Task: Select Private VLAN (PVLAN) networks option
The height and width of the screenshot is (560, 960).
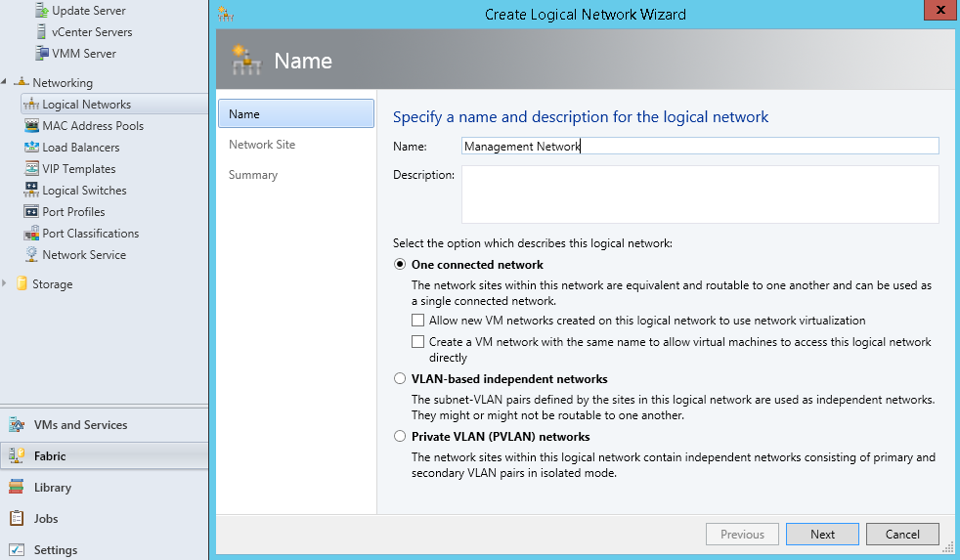Action: [x=400, y=437]
